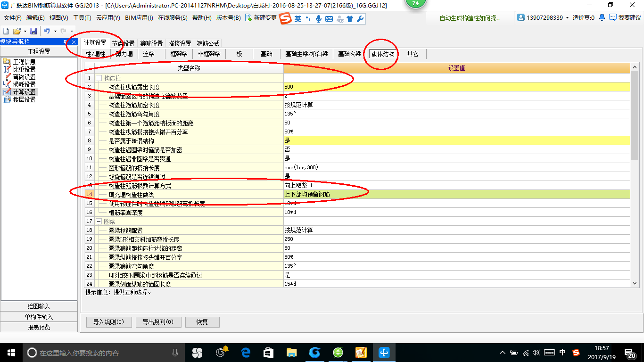Select the 500 value for 构造柱纵筋露出长度
Viewport: 644px width, 362px height.
pyautogui.click(x=457, y=87)
